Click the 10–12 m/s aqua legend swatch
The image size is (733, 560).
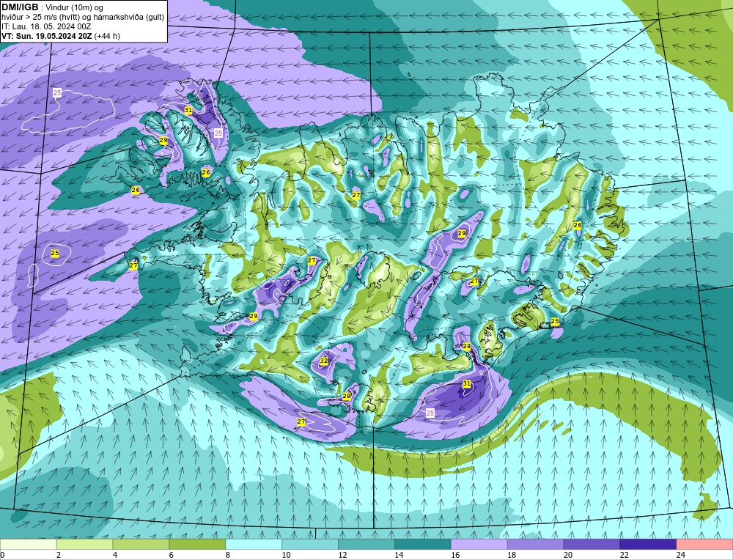coord(310,545)
